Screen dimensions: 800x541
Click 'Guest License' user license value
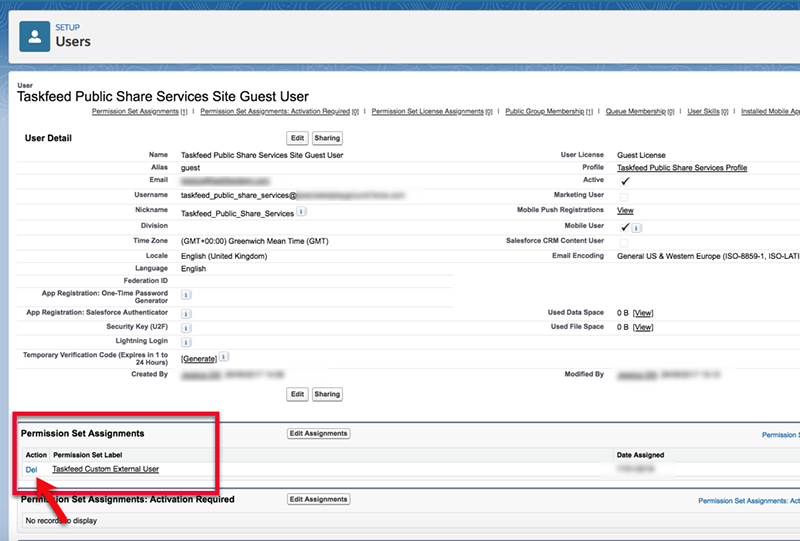coord(641,155)
